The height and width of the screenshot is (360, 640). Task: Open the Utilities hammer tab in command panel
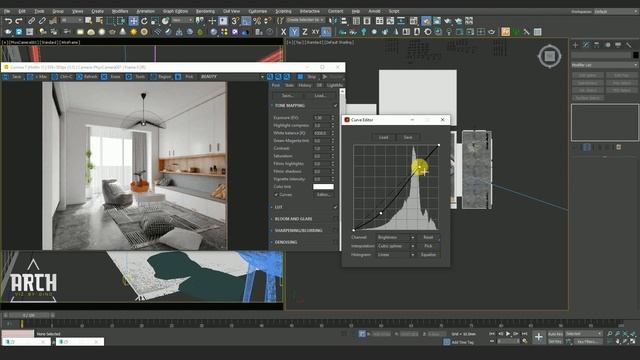pos(629,45)
